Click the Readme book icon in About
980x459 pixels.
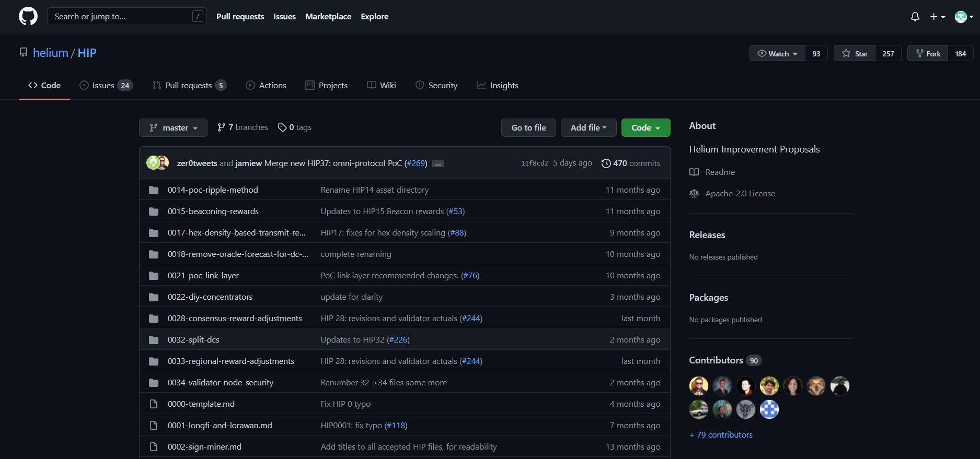(694, 172)
